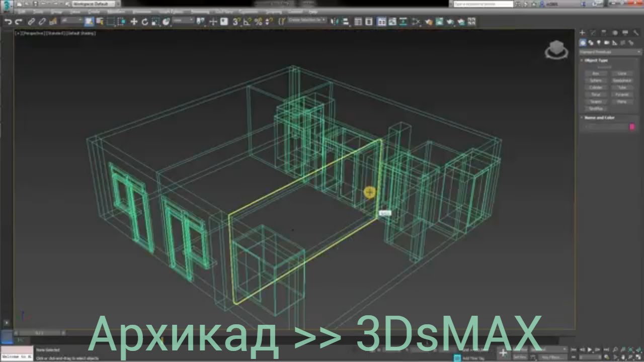The width and height of the screenshot is (644, 362).
Task: Open the Rendering menu
Action: [x=200, y=12]
